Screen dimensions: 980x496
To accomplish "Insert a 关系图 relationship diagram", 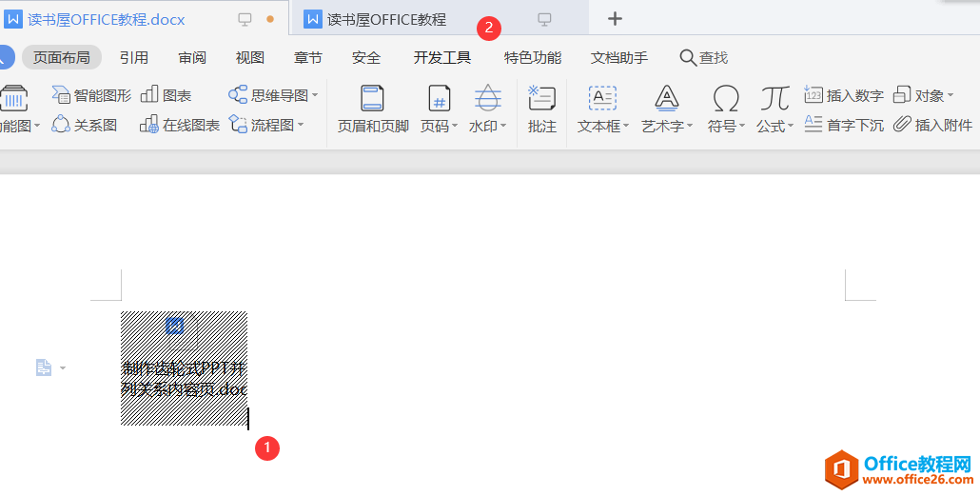I will 85,125.
